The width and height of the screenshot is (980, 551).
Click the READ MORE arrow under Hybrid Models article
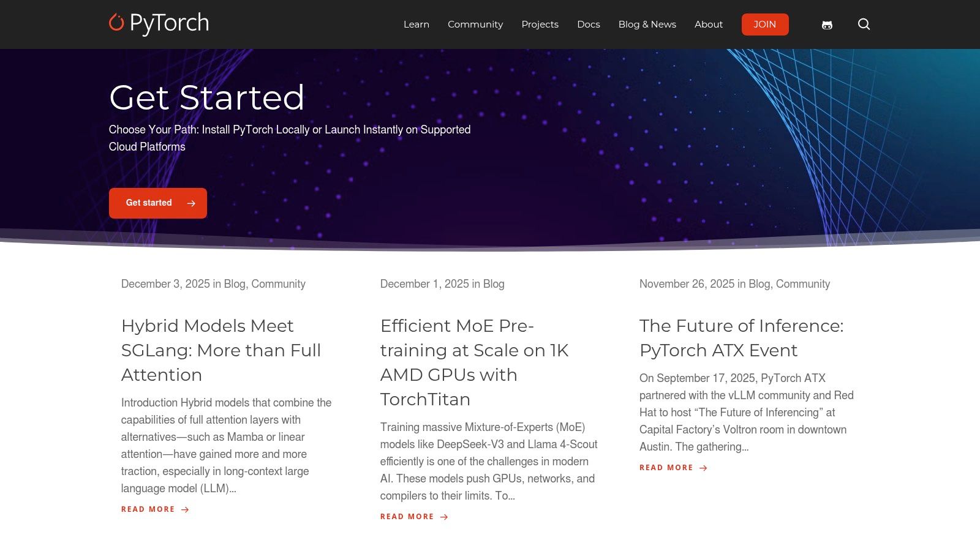pyautogui.click(x=185, y=509)
